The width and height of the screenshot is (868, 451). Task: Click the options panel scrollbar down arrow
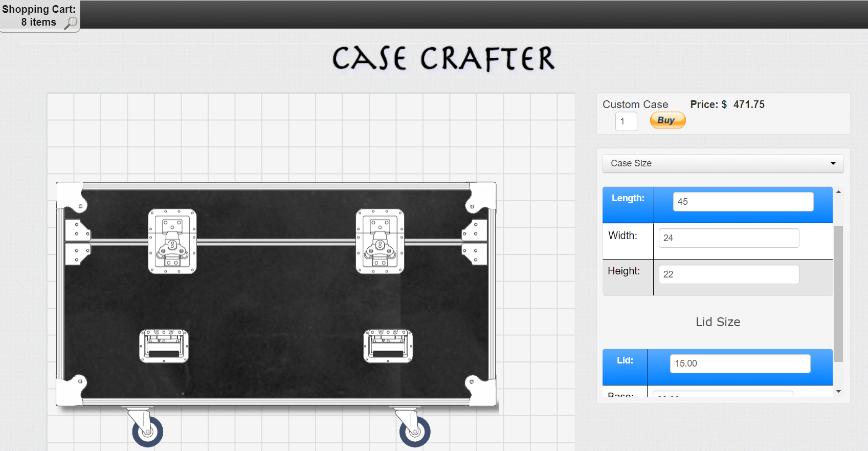point(838,392)
